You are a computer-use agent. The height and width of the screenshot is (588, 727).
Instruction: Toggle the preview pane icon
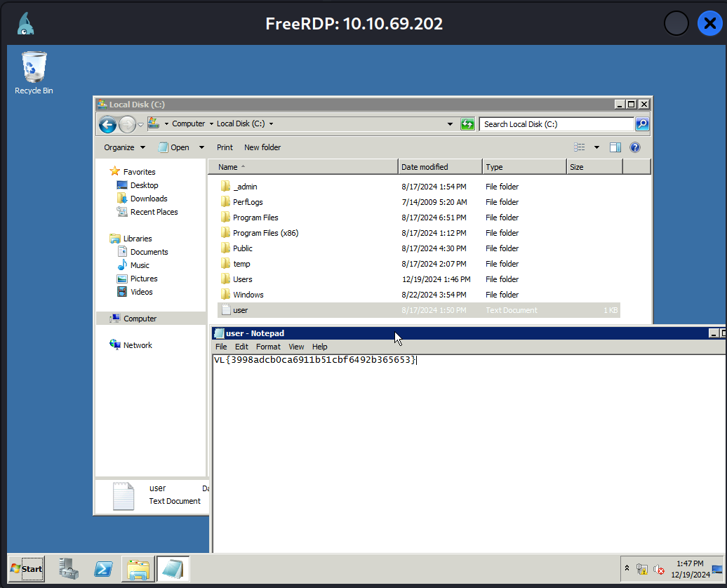pos(615,147)
